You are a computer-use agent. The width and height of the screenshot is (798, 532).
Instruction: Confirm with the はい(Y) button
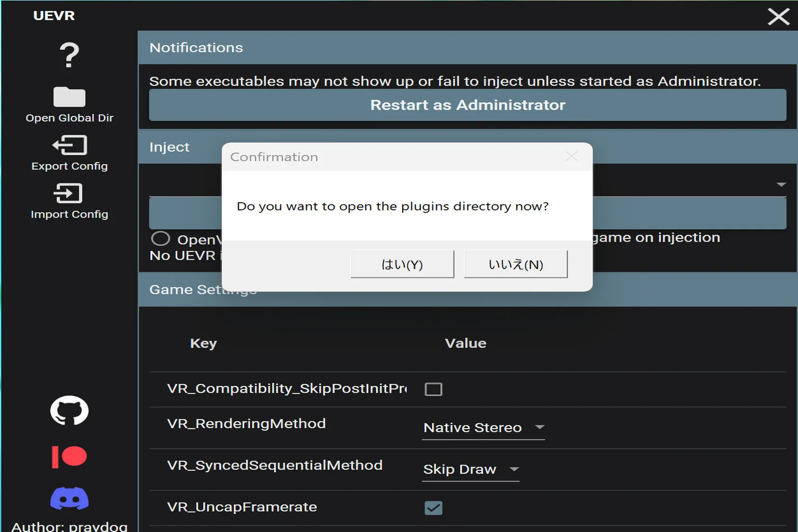pyautogui.click(x=402, y=264)
